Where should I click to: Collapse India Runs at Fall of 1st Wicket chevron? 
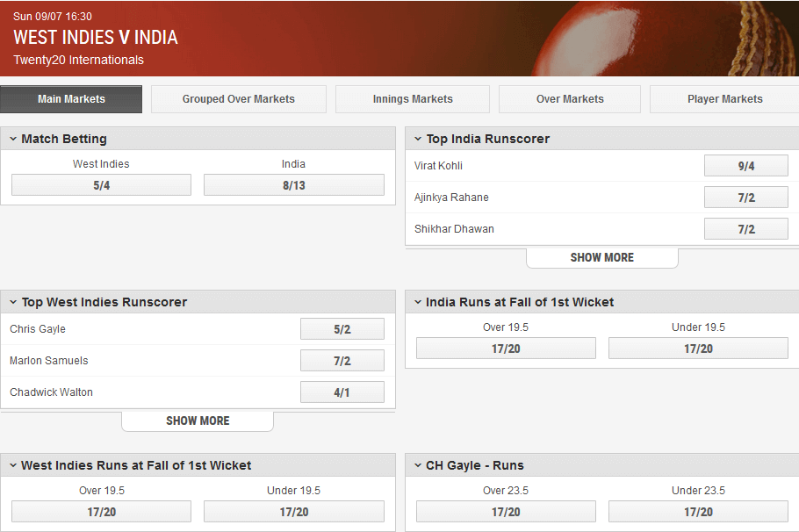(x=418, y=302)
